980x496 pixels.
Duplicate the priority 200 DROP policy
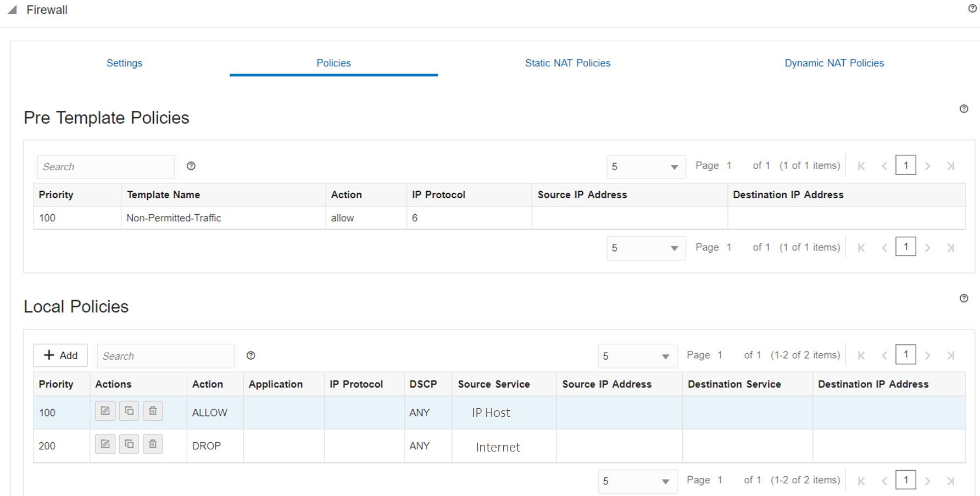coord(129,444)
